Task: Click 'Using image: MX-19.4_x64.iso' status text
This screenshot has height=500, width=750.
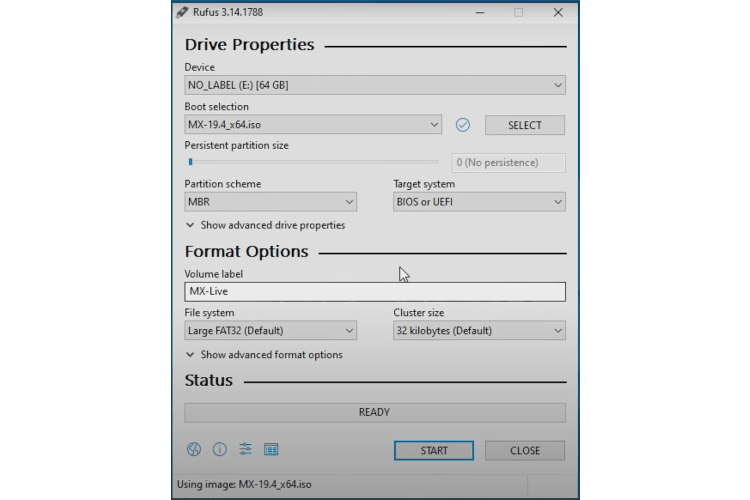Action: click(x=244, y=484)
